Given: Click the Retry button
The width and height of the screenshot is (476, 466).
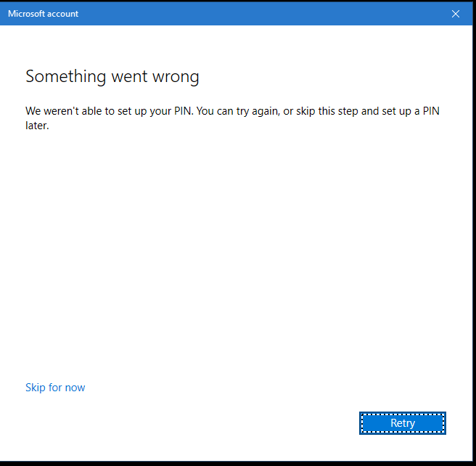Looking at the screenshot, I should pyautogui.click(x=403, y=423).
